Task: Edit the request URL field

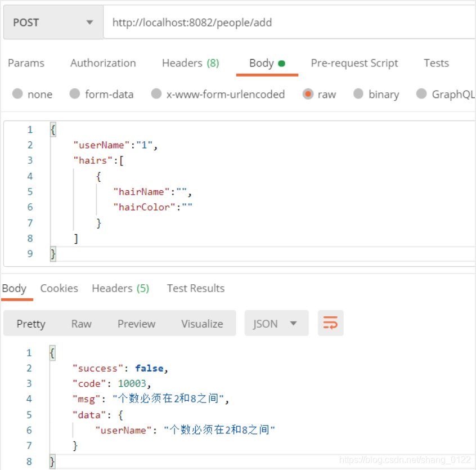Action: tap(290, 23)
